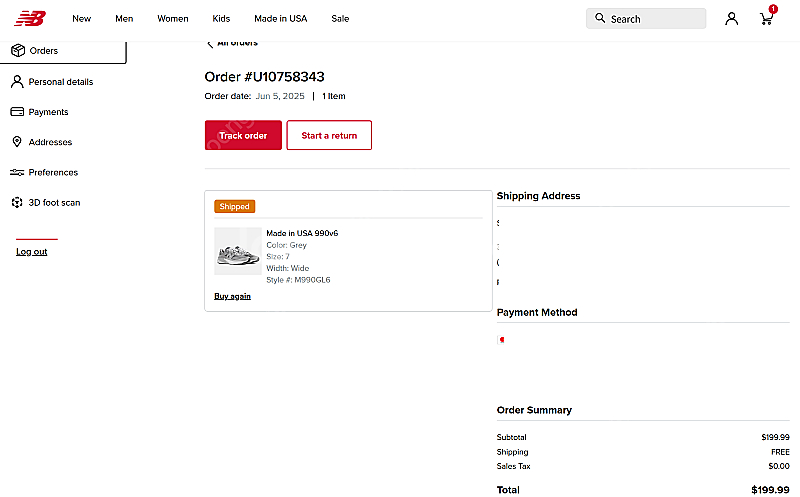Click the New Balance logo
Image resolution: width=800 pixels, height=497 pixels.
(30, 19)
